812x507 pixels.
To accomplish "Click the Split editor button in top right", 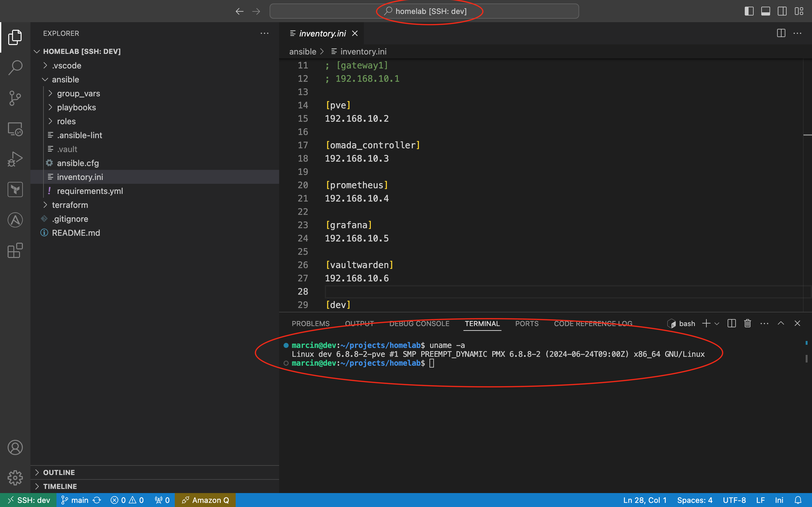I will (781, 33).
